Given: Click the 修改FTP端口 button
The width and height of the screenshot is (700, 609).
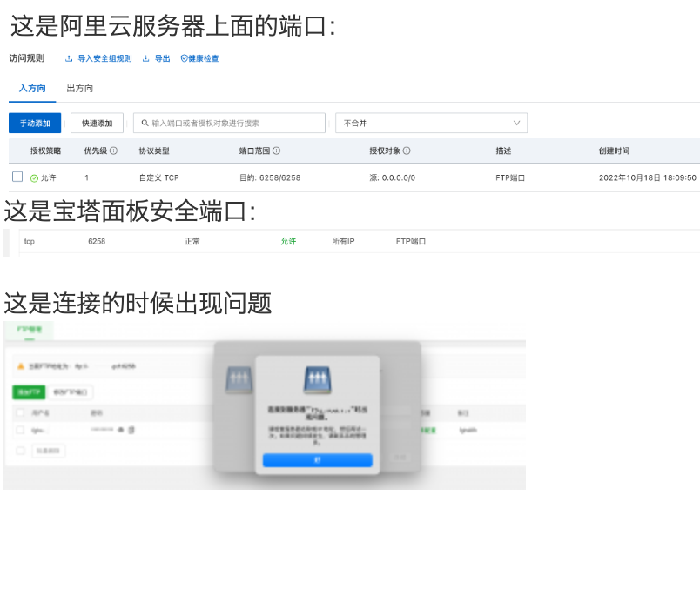Looking at the screenshot, I should [x=71, y=392].
